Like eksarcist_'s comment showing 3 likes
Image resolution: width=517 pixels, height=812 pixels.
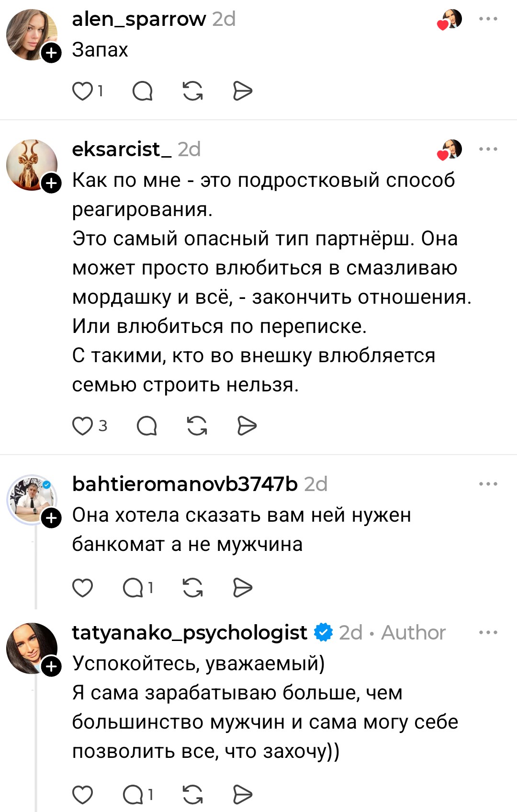pyautogui.click(x=82, y=426)
